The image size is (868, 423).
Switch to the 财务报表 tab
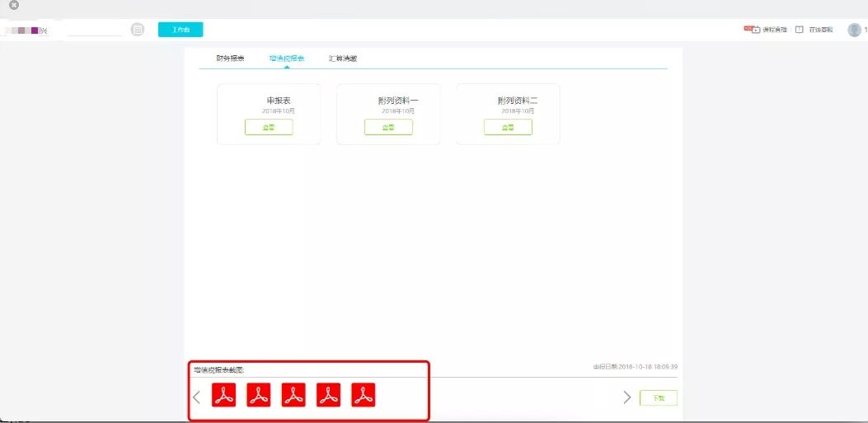pos(230,59)
